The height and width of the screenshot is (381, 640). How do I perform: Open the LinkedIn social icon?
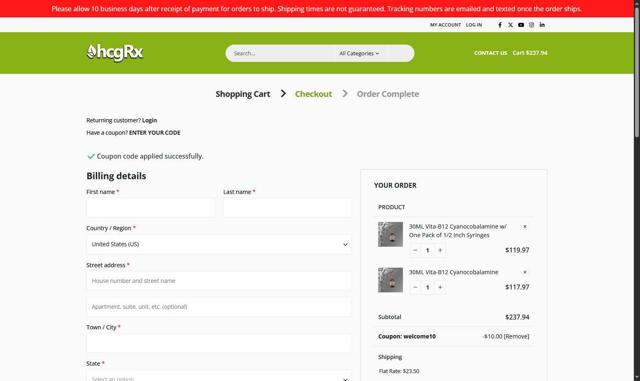click(x=542, y=25)
